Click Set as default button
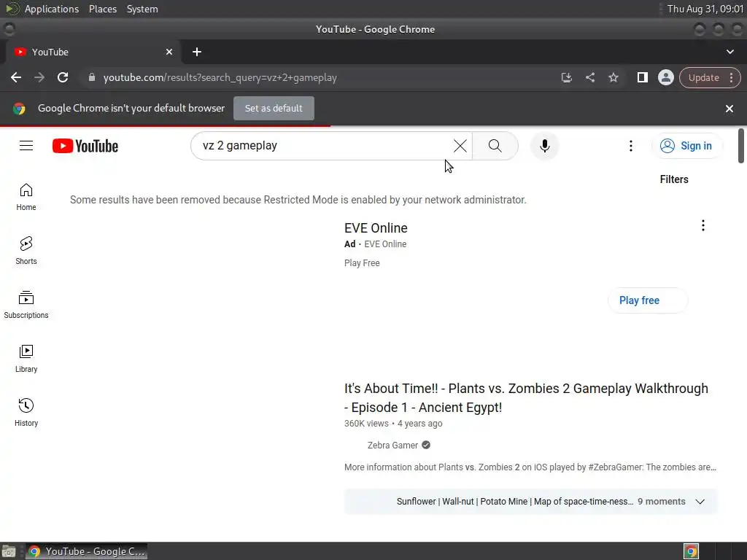The height and width of the screenshot is (560, 747). [274, 108]
